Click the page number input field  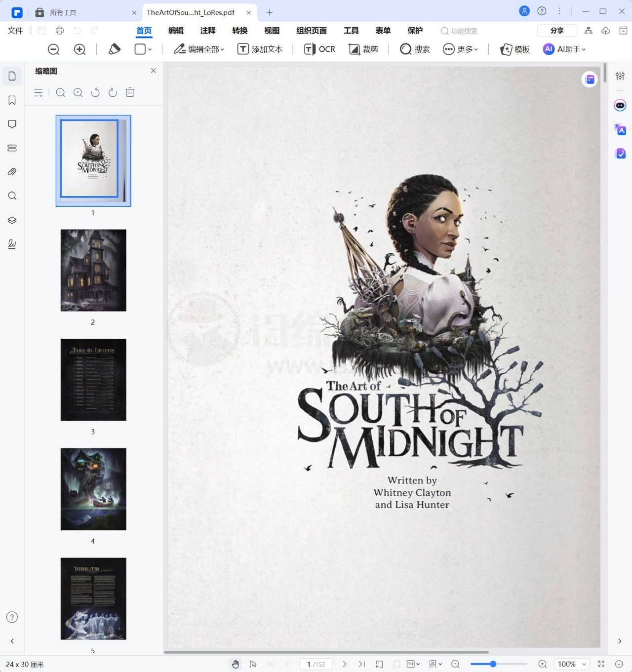316,664
